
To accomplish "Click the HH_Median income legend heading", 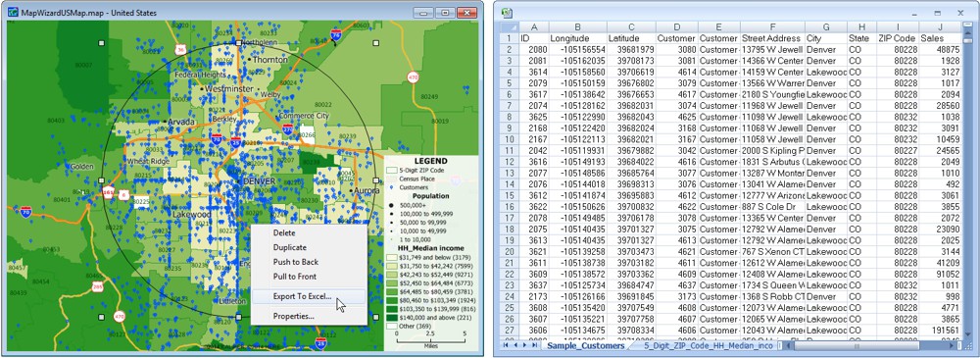I will point(431,248).
